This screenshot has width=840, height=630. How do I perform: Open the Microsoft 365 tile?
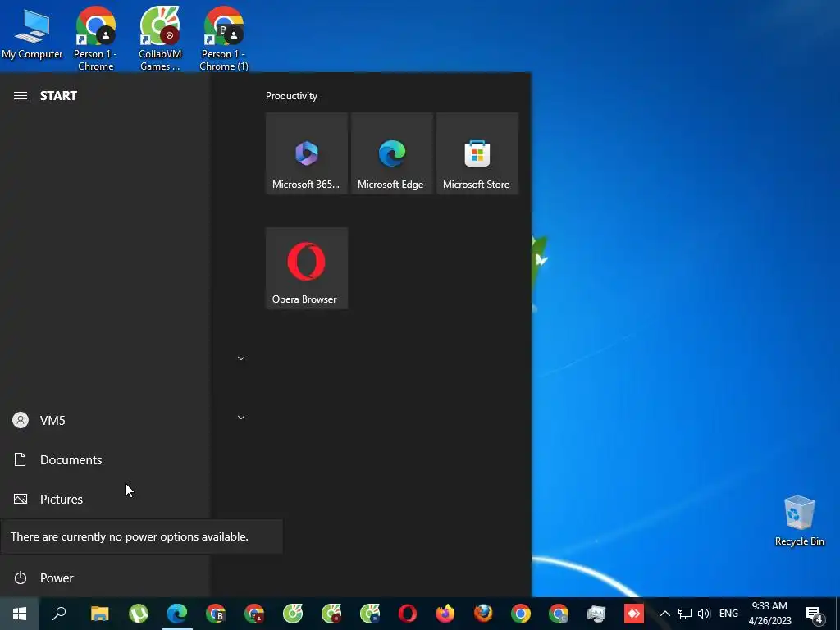tap(307, 153)
